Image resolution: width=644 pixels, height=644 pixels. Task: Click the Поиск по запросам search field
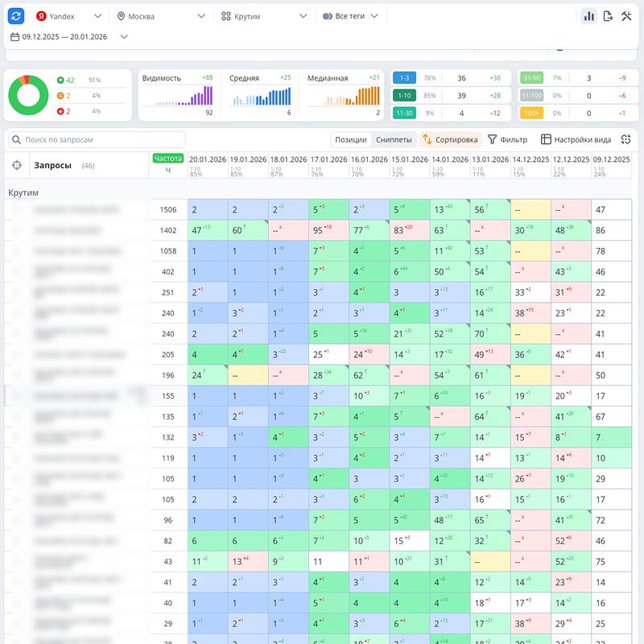(x=97, y=139)
